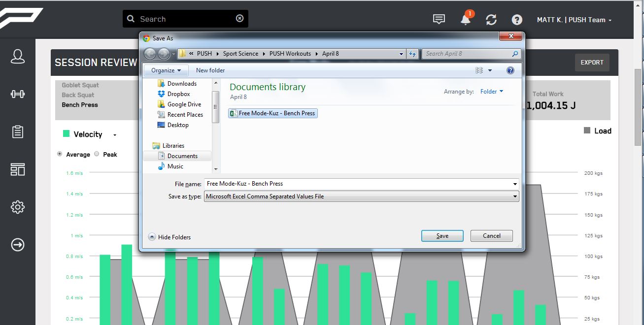Select the Goblet Squat exercise
Viewport: 644px width, 325px height.
[80, 85]
